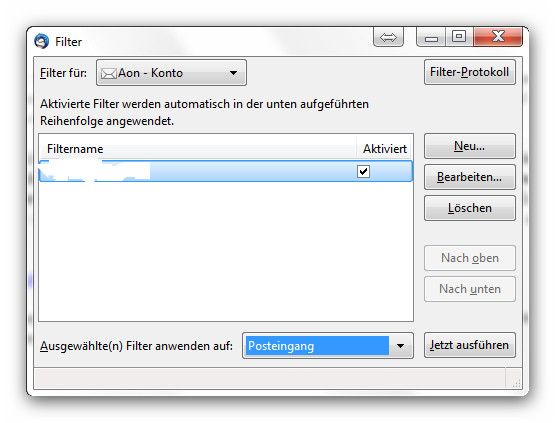
Task: Delete selected filter with Löschen
Action: [469, 208]
